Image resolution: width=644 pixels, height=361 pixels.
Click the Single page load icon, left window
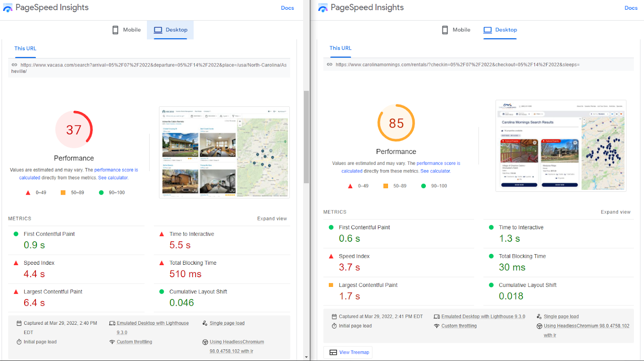205,323
